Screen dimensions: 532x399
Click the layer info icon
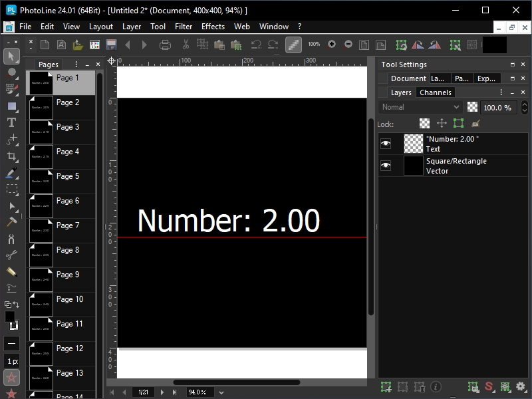click(x=436, y=386)
